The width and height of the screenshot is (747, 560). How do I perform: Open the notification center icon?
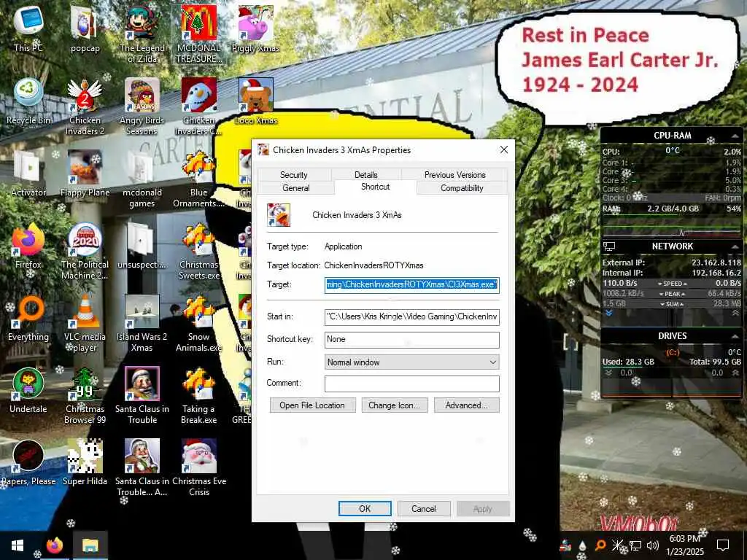[x=723, y=545]
